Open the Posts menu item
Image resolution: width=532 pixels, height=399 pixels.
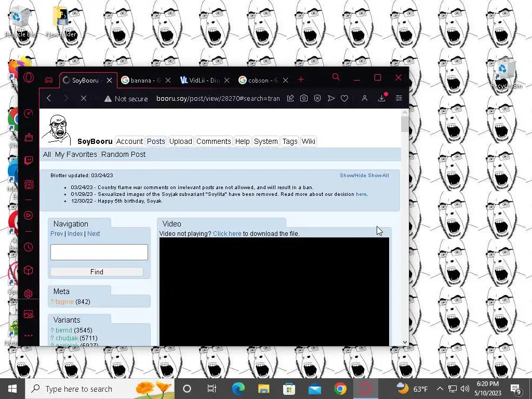pyautogui.click(x=156, y=141)
